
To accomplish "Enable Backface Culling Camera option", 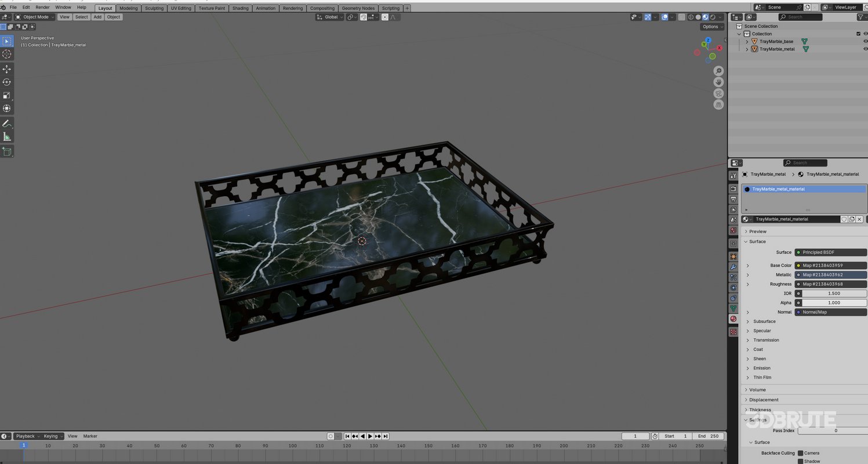I will point(801,453).
